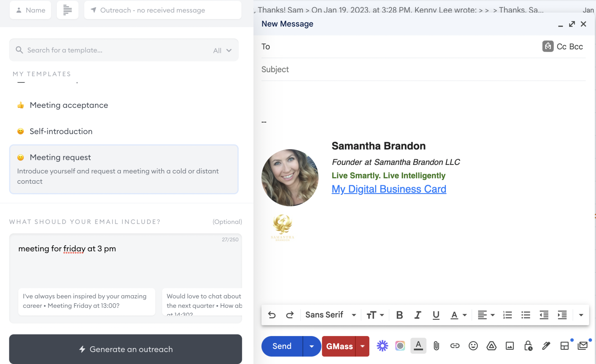The image size is (596, 364).
Task: Insert a file from Google Drive
Action: 491,346
